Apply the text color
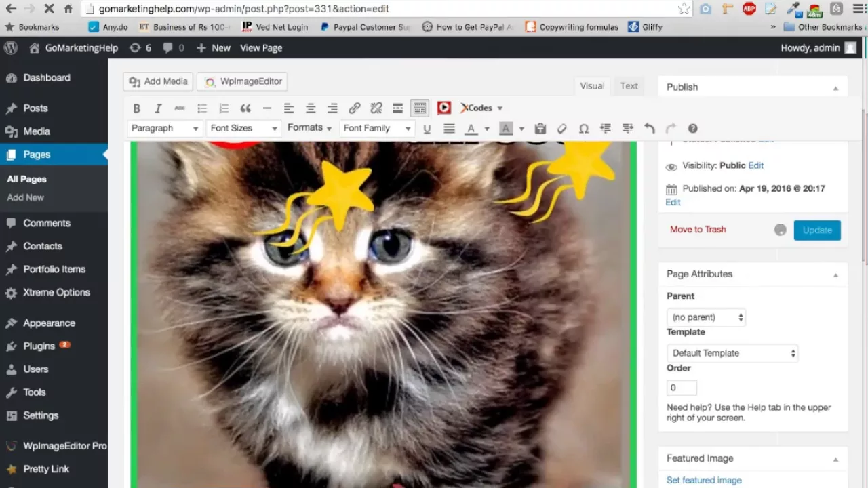 coord(471,129)
